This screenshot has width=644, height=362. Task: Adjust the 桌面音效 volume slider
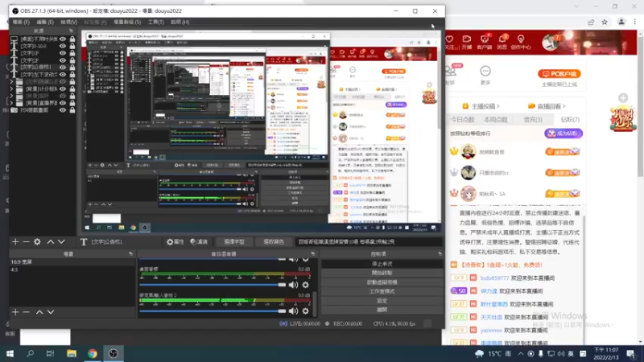213,285
